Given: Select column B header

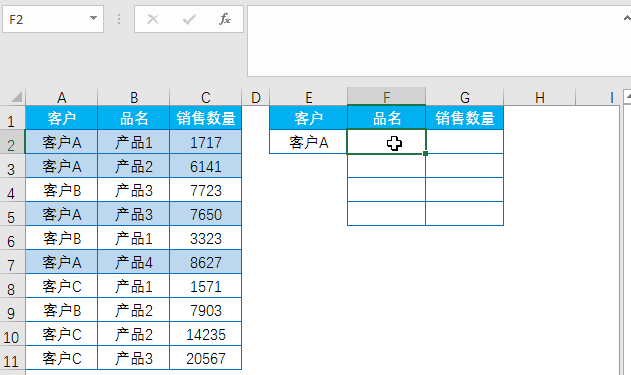Looking at the screenshot, I should (134, 97).
